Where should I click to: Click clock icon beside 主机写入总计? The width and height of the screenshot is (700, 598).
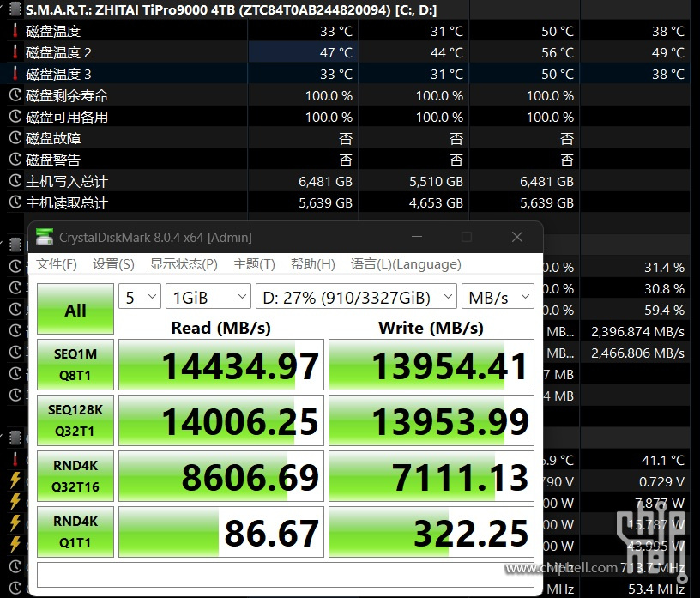[15, 181]
